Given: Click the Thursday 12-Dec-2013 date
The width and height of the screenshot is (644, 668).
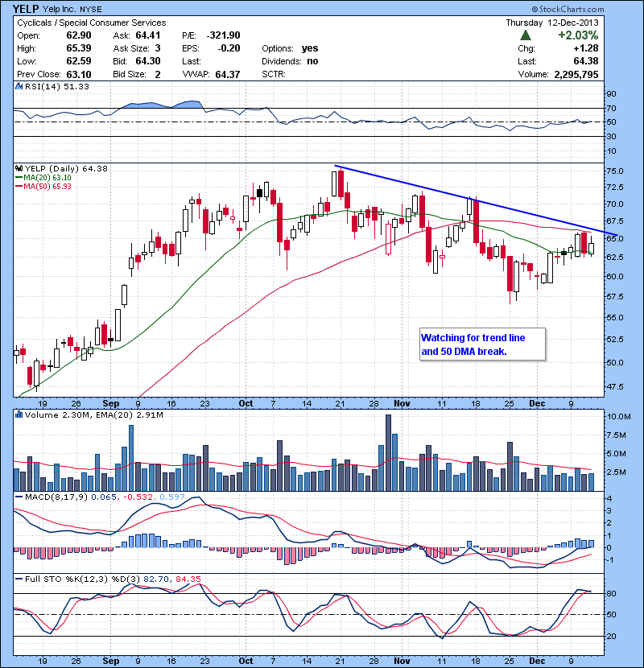Looking at the screenshot, I should (552, 23).
